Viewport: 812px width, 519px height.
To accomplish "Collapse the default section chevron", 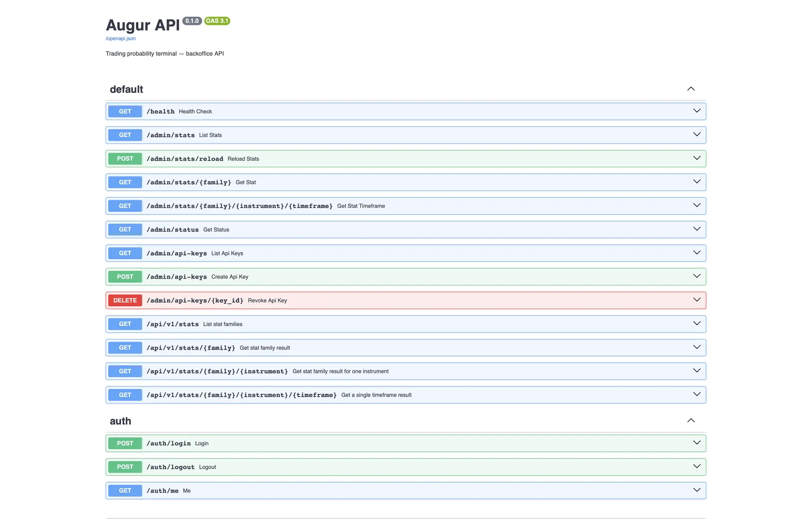I will coord(691,89).
